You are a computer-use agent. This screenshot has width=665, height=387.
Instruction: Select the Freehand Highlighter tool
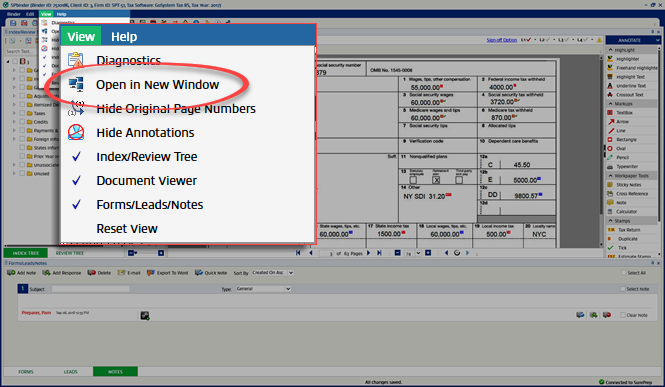coord(632,68)
